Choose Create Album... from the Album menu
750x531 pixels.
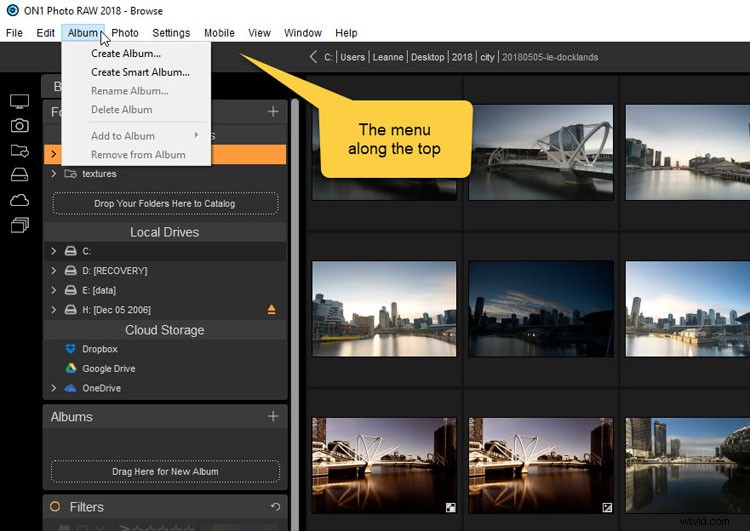136,54
